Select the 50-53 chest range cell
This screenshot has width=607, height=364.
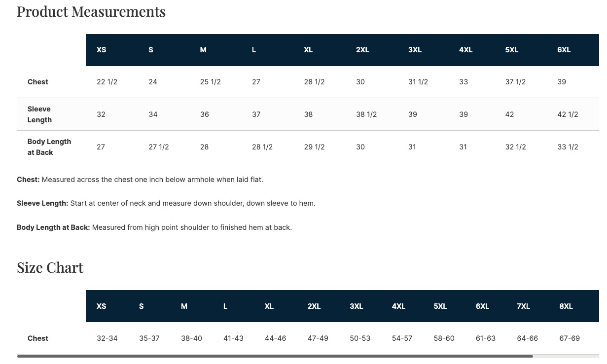360,338
